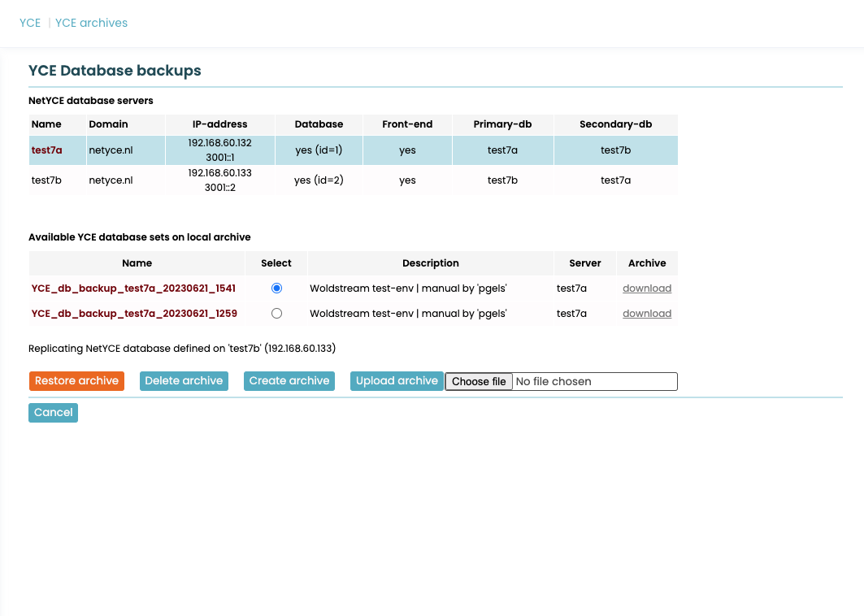The width and height of the screenshot is (864, 616).
Task: Select the test7b database server row
Action: [353, 180]
